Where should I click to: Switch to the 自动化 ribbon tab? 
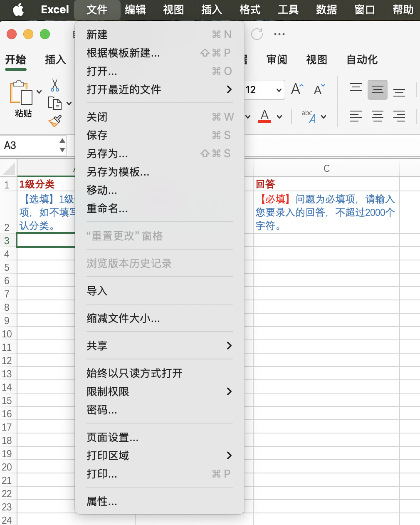point(362,60)
